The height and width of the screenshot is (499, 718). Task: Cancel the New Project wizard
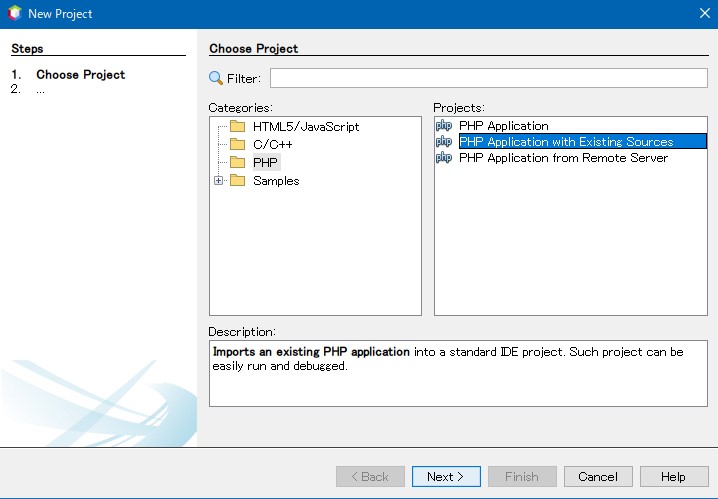[598, 477]
